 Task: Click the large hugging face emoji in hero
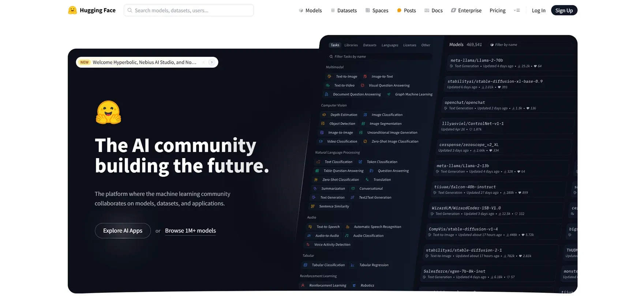[108, 112]
